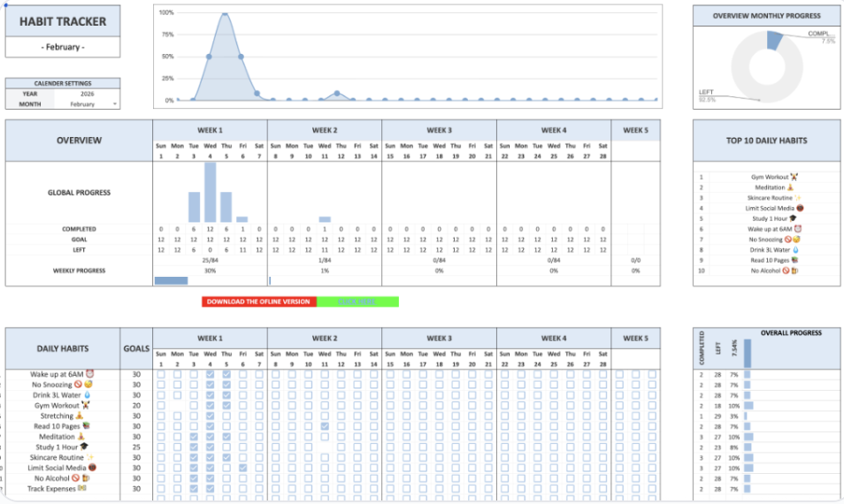Click the Week 1 weekly progress bar
The image size is (844, 504).
click(x=171, y=280)
